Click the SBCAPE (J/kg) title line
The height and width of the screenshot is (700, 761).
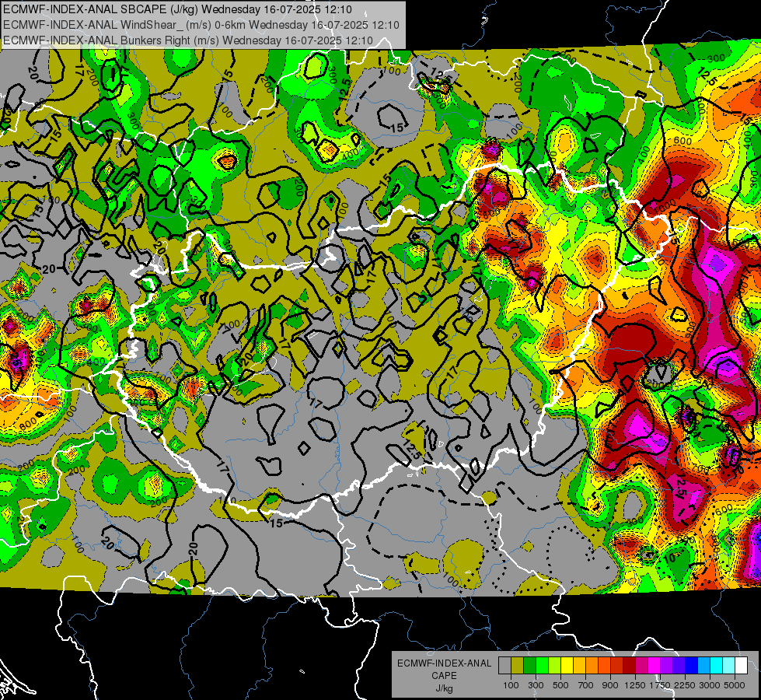178,9
